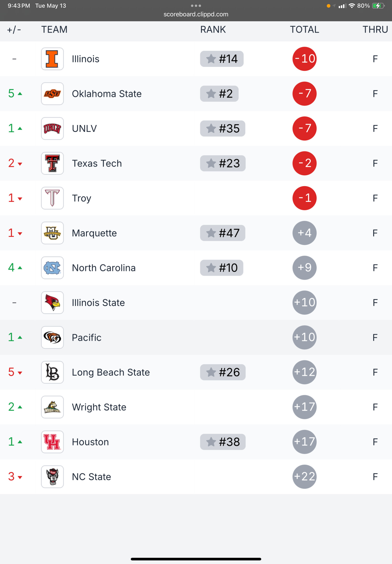This screenshot has width=392, height=564.
Task: Open the Wright State team name
Action: click(99, 407)
